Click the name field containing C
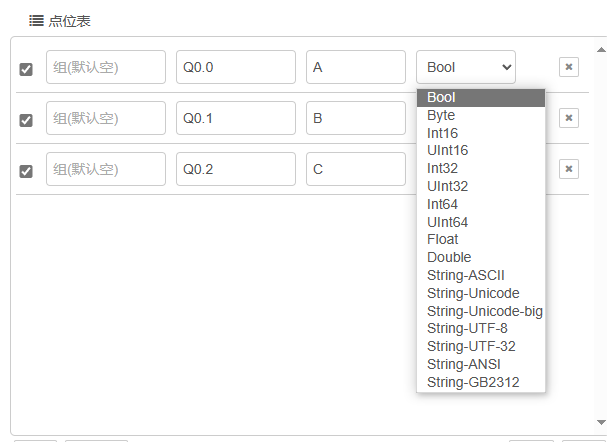This screenshot has width=607, height=442. (x=356, y=169)
